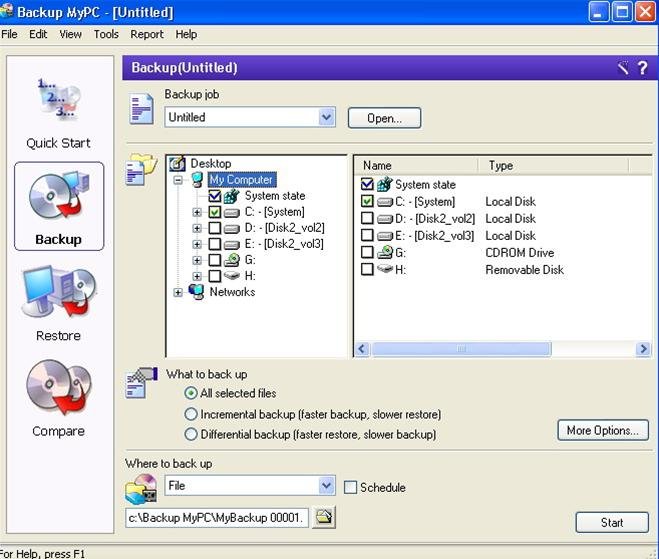This screenshot has width=659, height=559.
Task: Open the Edit menu
Action: pyautogui.click(x=38, y=34)
